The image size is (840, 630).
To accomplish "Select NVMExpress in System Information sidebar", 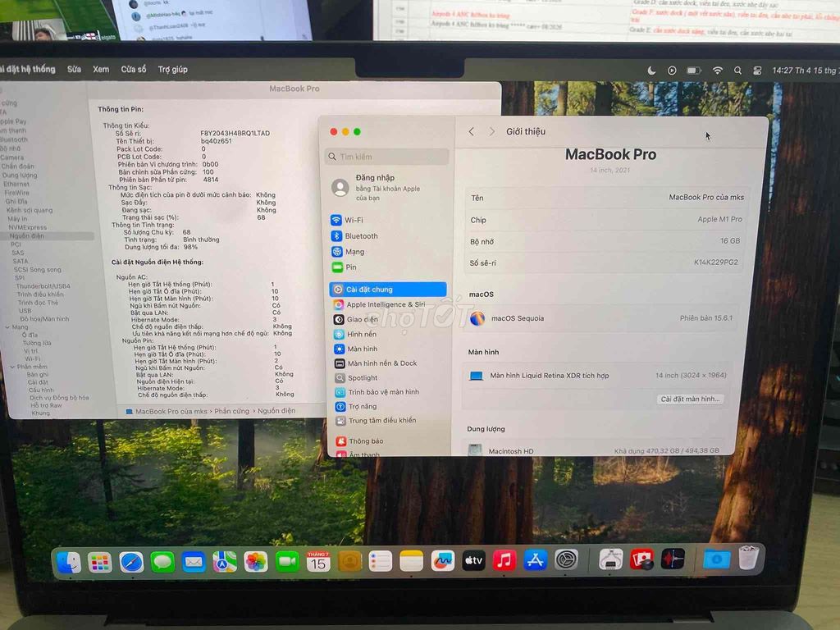I will tap(27, 227).
